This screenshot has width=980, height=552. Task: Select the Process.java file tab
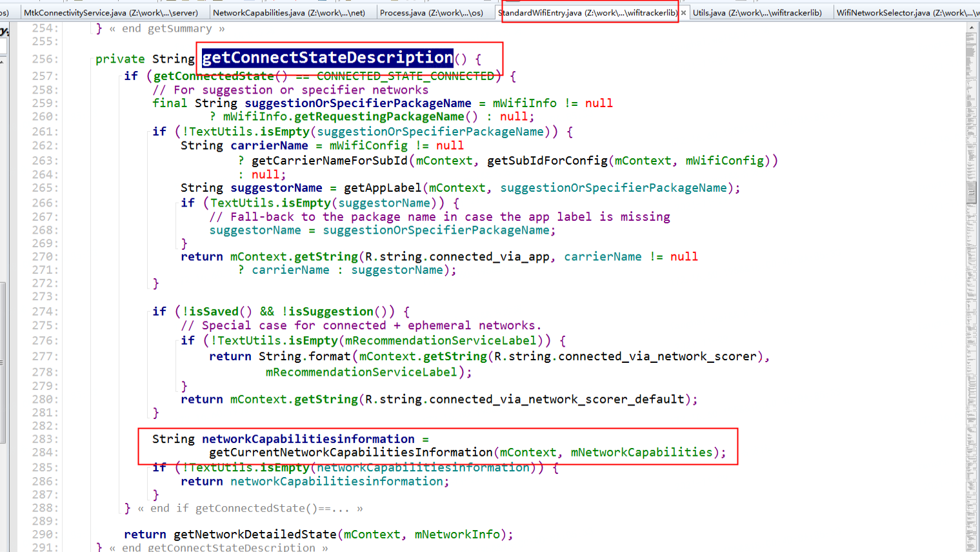pos(432,12)
